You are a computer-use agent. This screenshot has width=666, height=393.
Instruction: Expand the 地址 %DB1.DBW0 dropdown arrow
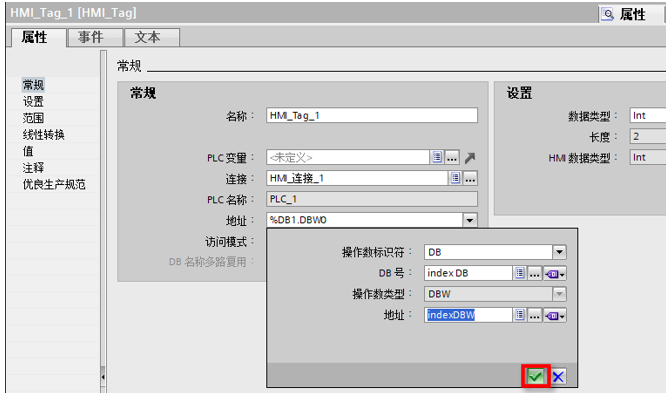(470, 220)
